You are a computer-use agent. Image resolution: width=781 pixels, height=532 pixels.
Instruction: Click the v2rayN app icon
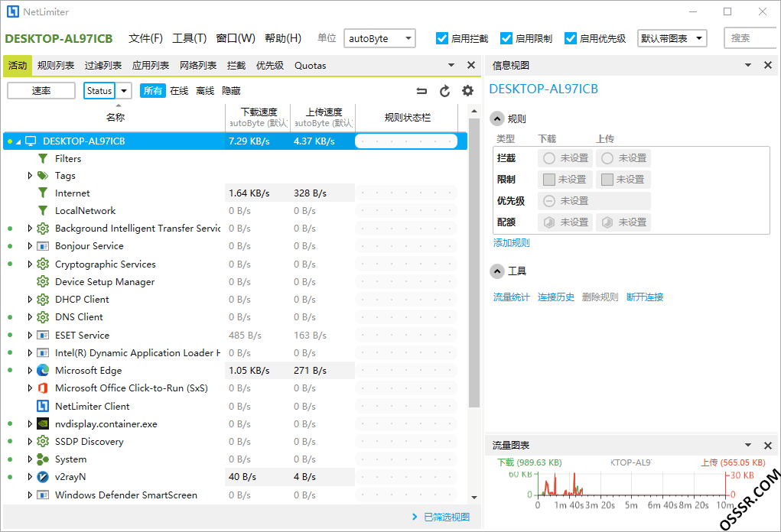pyautogui.click(x=43, y=477)
